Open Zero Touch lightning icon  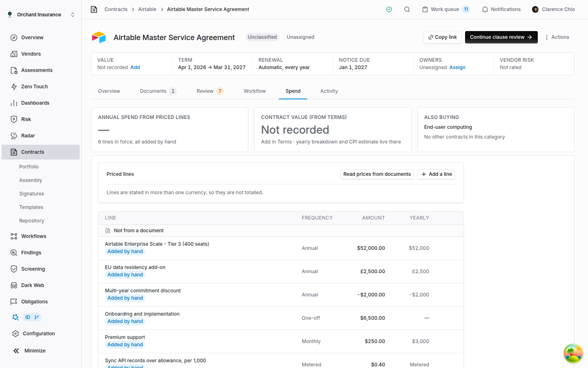[x=14, y=87]
